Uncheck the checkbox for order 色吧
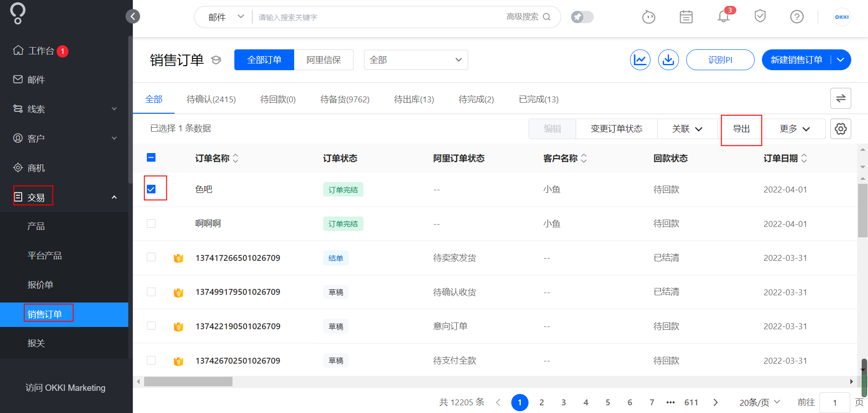868x413 pixels. [151, 189]
